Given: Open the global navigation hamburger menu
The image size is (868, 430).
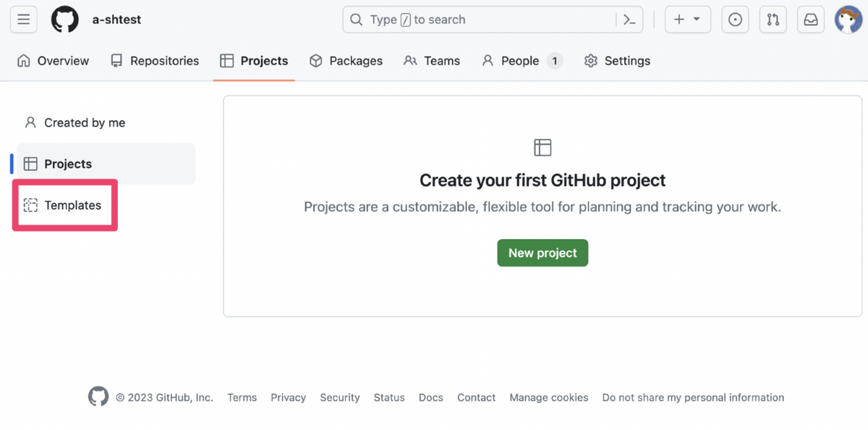Looking at the screenshot, I should point(23,20).
